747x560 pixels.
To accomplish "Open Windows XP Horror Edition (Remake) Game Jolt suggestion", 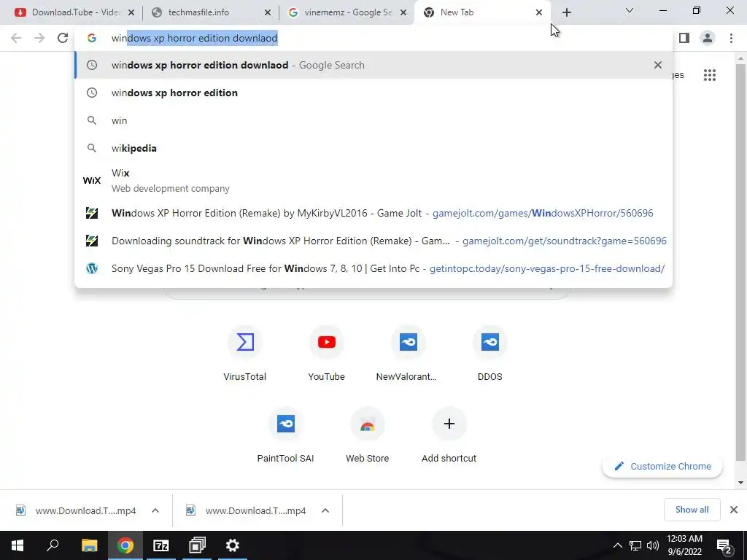I will tap(373, 213).
